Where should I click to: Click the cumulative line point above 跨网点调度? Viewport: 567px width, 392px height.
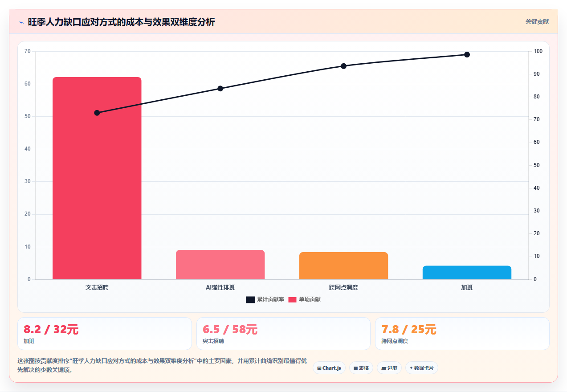click(x=343, y=66)
